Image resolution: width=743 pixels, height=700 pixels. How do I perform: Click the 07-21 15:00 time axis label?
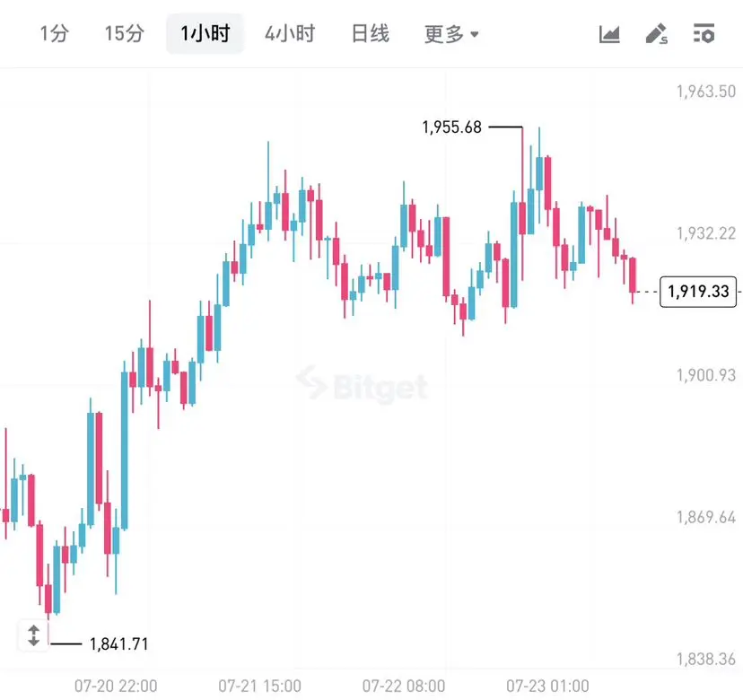(259, 686)
